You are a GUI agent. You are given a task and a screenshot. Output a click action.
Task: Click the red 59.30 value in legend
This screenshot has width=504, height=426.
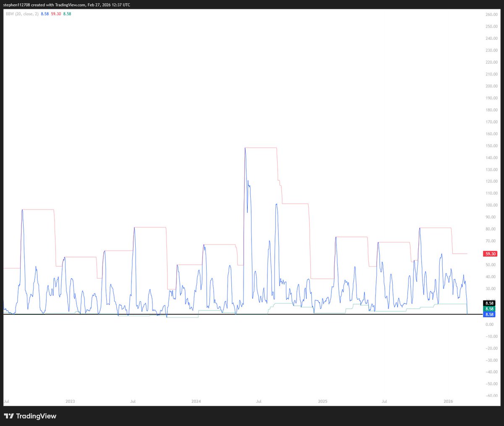(x=56, y=14)
